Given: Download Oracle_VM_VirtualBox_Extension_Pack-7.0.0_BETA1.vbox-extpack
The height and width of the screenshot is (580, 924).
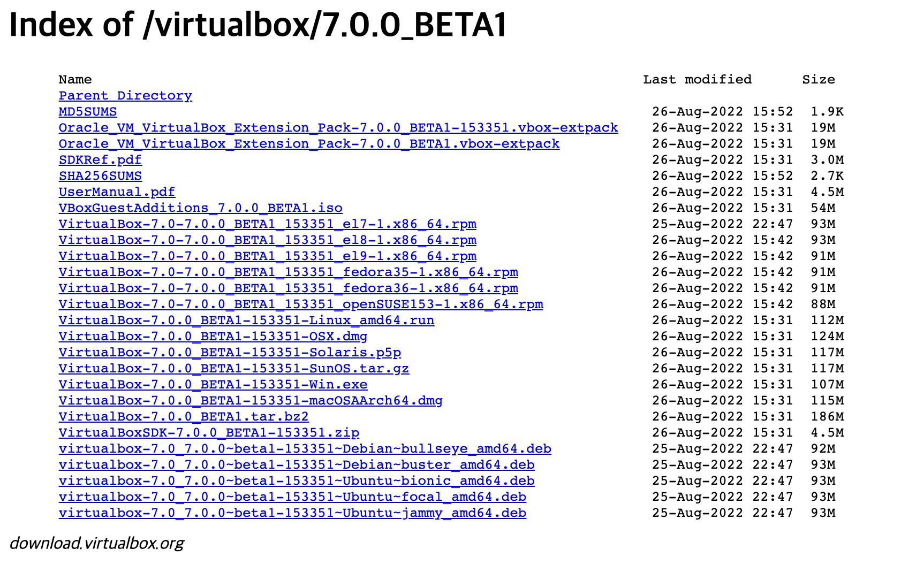Looking at the screenshot, I should 309,144.
